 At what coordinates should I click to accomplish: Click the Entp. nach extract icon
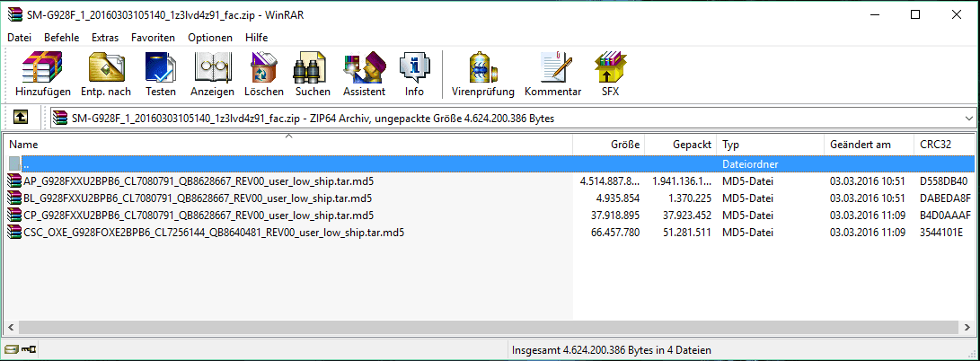click(x=106, y=67)
